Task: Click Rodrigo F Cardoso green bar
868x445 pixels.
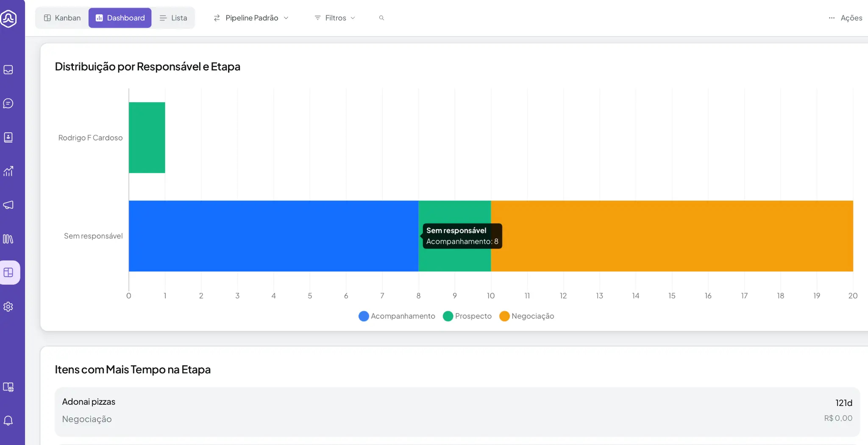Action: (x=147, y=137)
